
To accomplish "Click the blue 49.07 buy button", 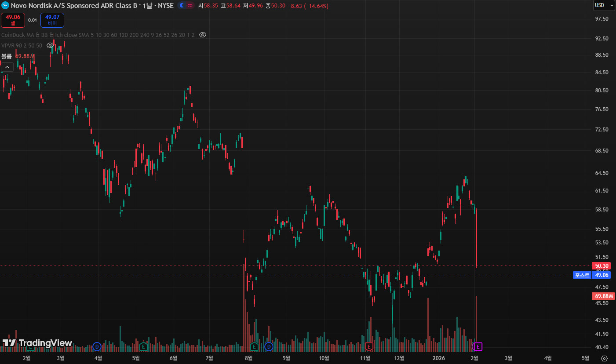I will pyautogui.click(x=52, y=20).
